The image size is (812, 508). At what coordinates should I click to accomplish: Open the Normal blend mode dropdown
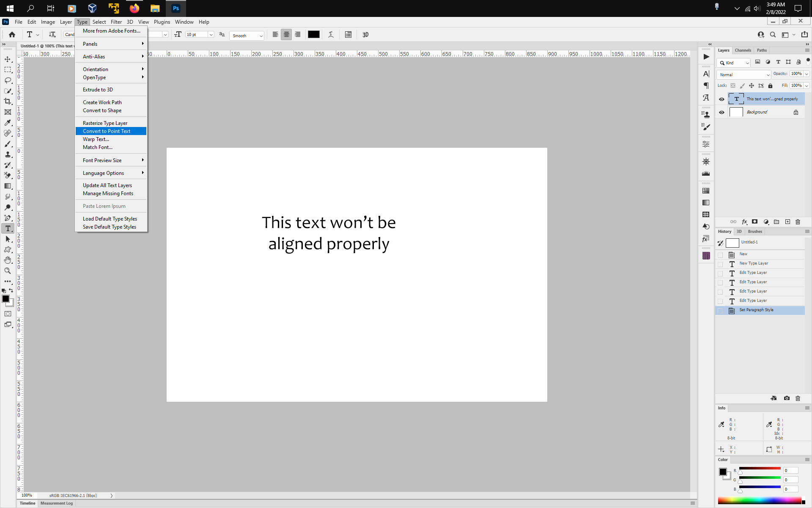[743, 75]
